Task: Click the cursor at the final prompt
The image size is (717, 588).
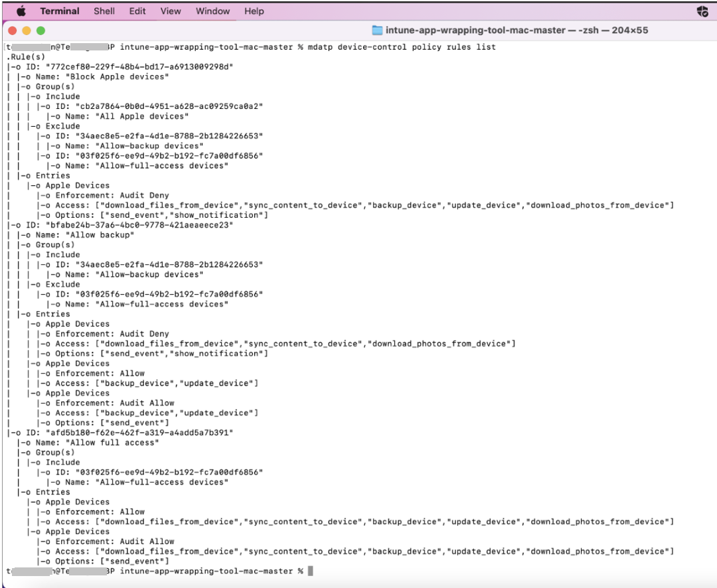Action: click(x=311, y=571)
